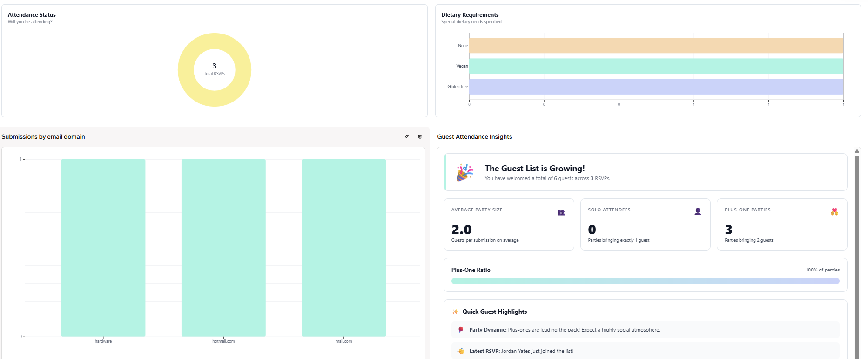Click the Guests per submission on average caption
This screenshot has height=359, width=868.
(485, 240)
